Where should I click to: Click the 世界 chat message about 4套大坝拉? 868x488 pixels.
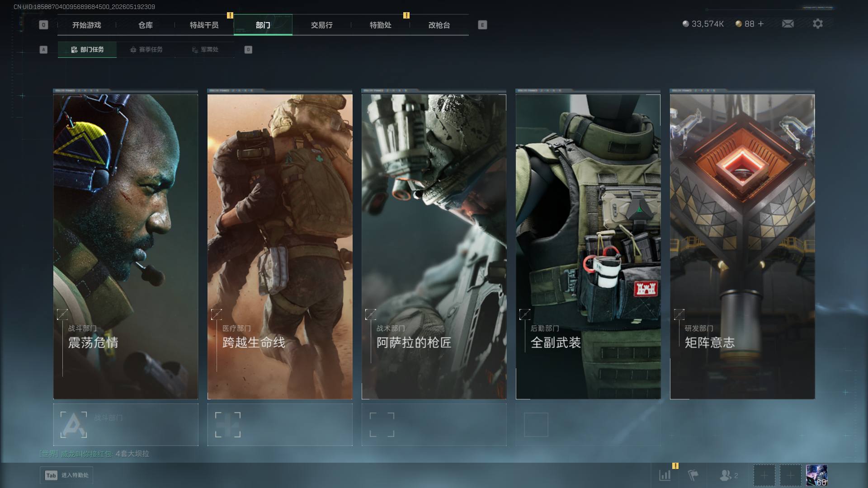pyautogui.click(x=94, y=454)
